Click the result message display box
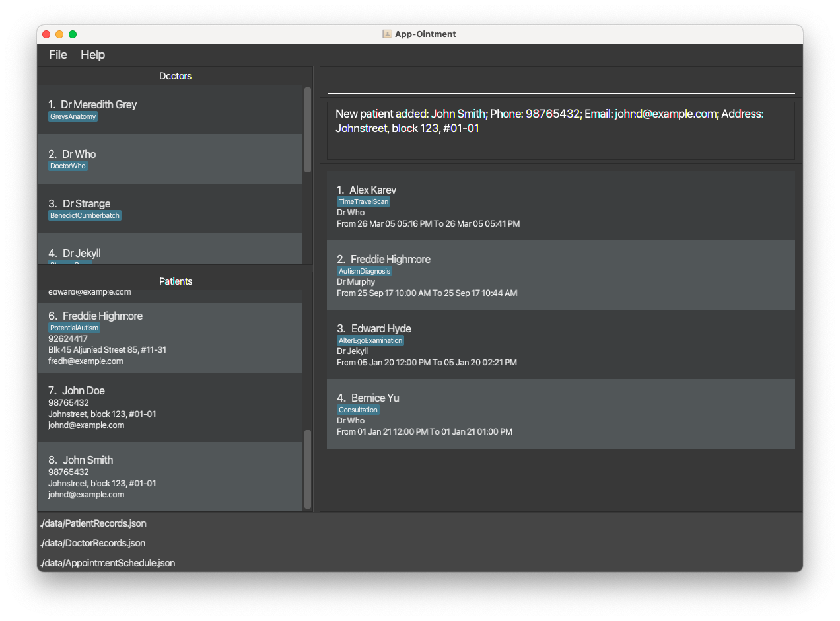 tap(561, 130)
